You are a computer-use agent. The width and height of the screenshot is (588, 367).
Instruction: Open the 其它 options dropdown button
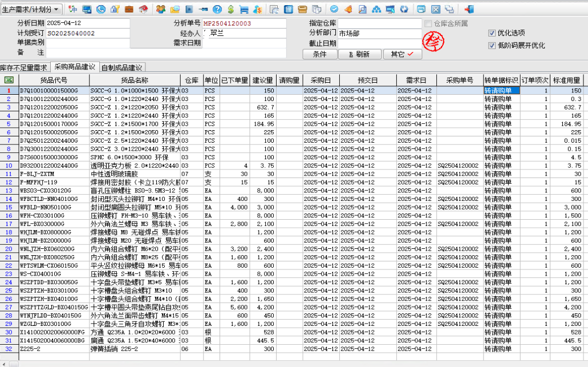(x=403, y=54)
